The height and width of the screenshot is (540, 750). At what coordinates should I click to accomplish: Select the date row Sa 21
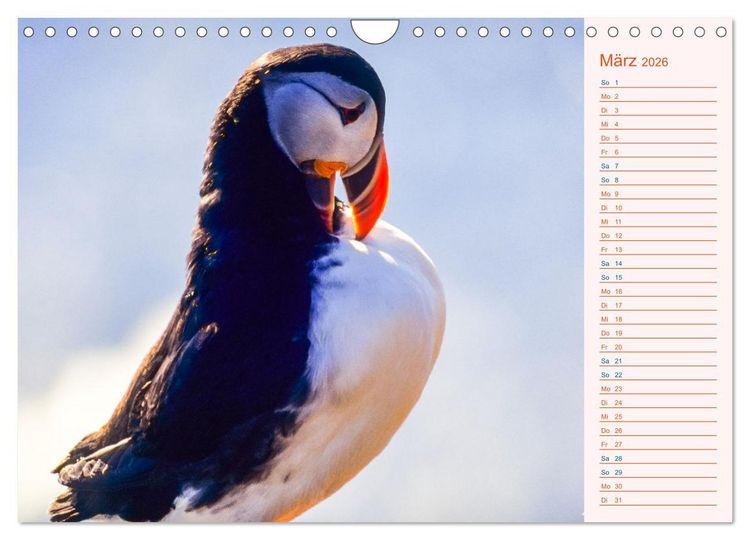click(658, 361)
